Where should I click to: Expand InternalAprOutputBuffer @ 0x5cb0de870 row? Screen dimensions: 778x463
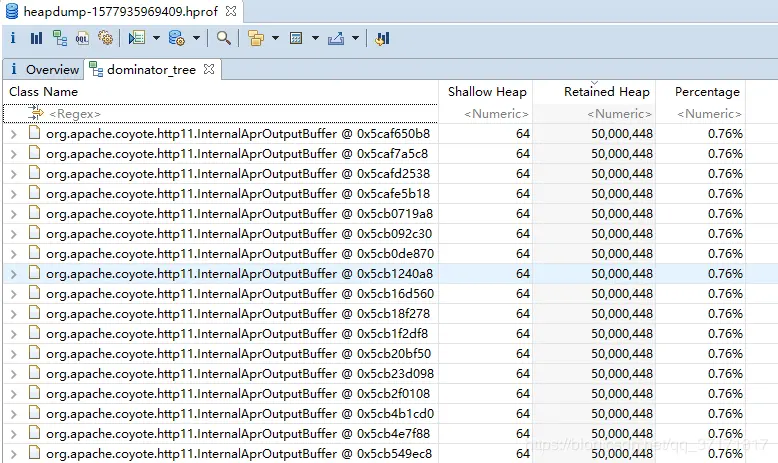click(x=14, y=254)
